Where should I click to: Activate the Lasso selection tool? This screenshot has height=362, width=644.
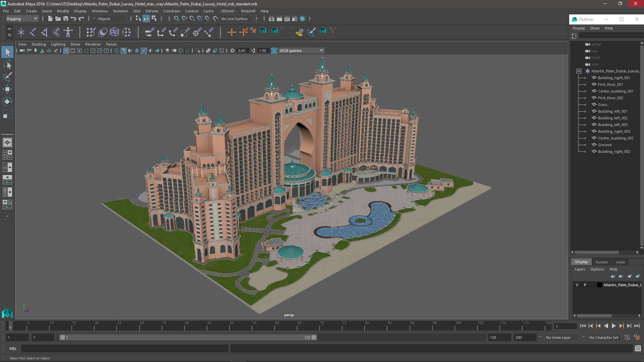pyautogui.click(x=7, y=64)
